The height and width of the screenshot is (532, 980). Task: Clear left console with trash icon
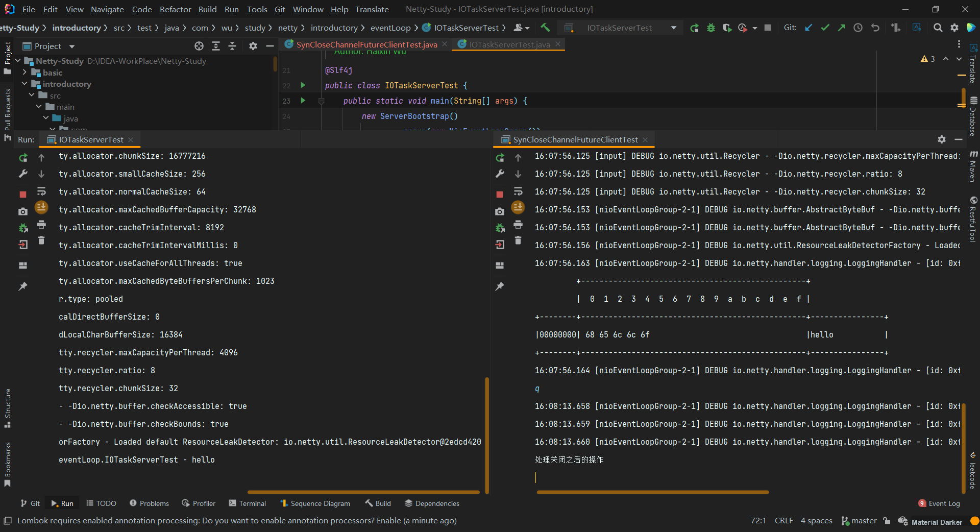[x=41, y=240]
